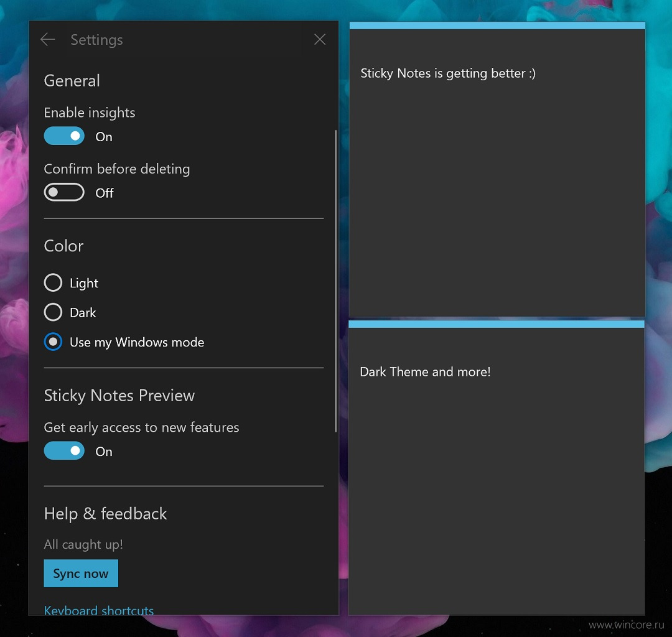This screenshot has width=672, height=637.
Task: Click the Color section heading
Action: [x=63, y=246]
